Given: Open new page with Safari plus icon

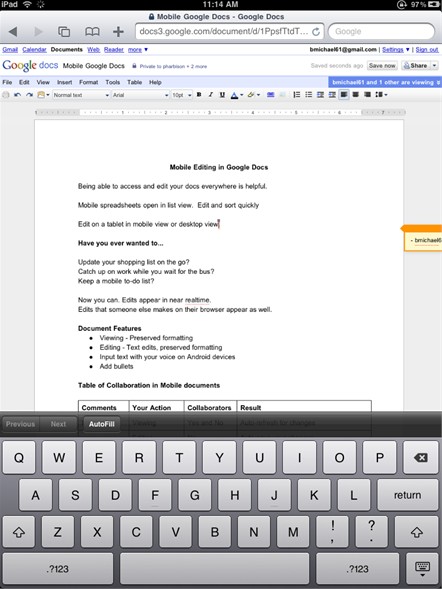Looking at the screenshot, I should pos(118,32).
